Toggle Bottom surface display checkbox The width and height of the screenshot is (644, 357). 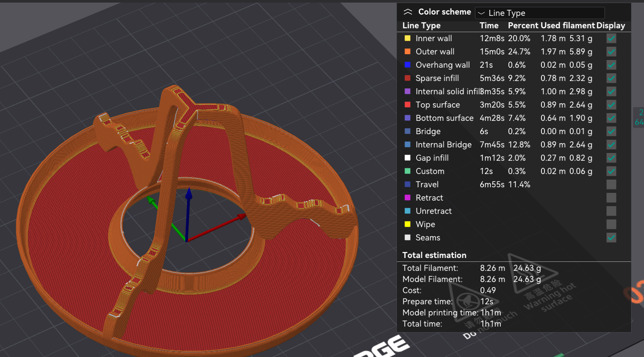click(611, 118)
